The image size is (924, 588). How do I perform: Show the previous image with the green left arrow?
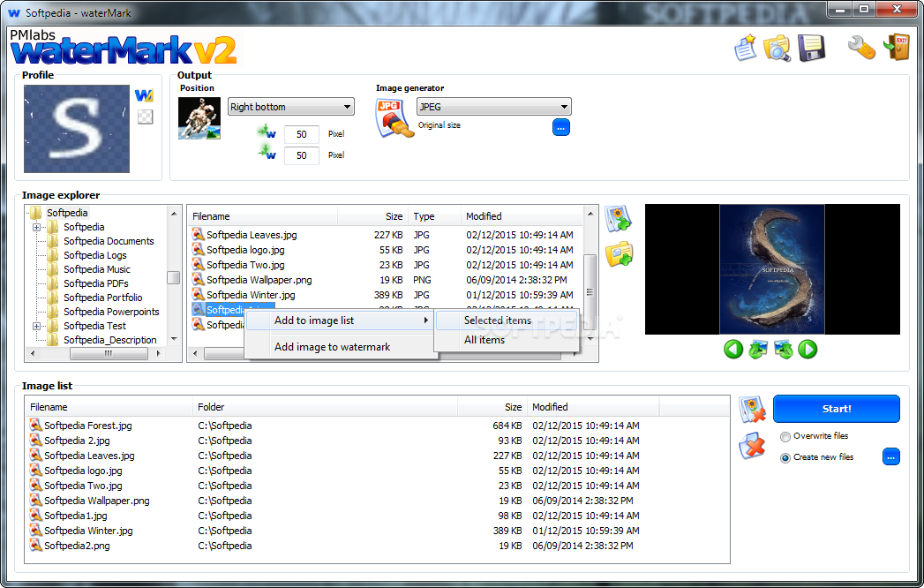click(x=733, y=349)
